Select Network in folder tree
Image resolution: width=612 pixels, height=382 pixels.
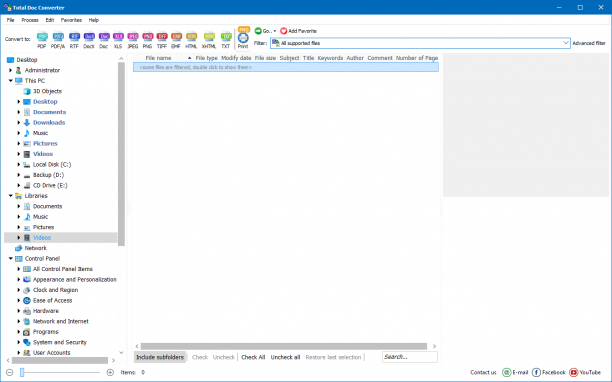pyautogui.click(x=36, y=248)
